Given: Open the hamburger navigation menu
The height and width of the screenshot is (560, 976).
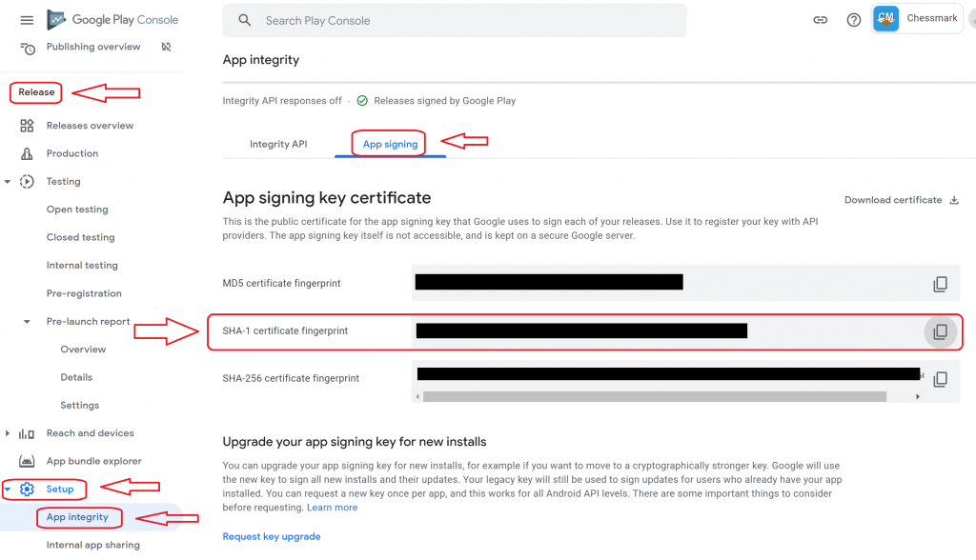Looking at the screenshot, I should point(27,21).
